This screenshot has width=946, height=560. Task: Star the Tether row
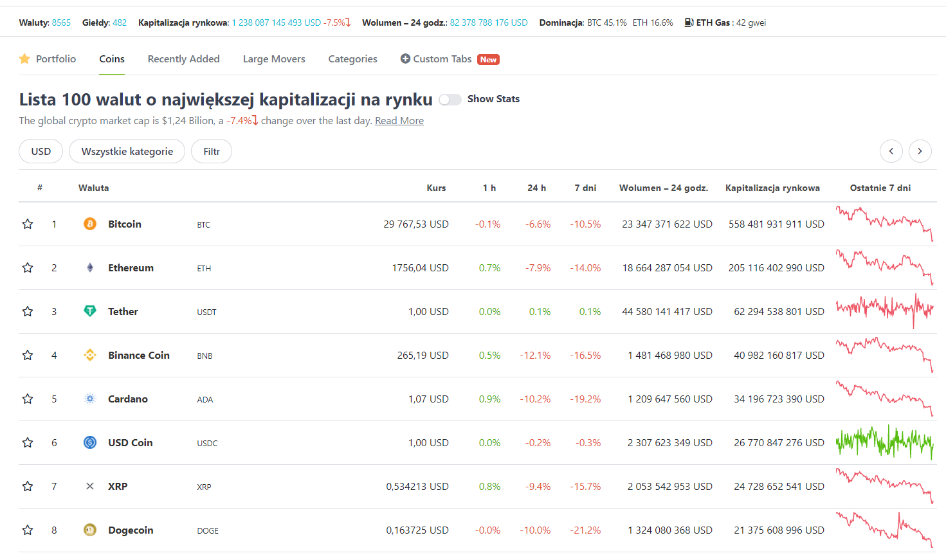[28, 311]
